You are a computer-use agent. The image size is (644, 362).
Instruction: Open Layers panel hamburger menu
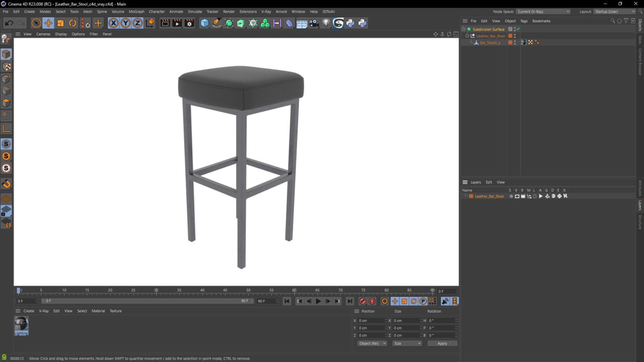click(465, 182)
